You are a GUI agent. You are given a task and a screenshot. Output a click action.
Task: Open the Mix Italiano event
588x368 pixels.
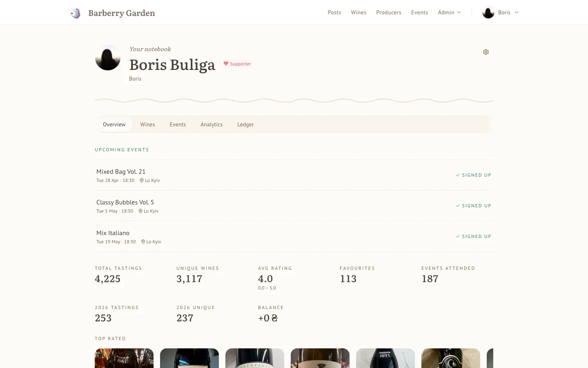pyautogui.click(x=113, y=233)
